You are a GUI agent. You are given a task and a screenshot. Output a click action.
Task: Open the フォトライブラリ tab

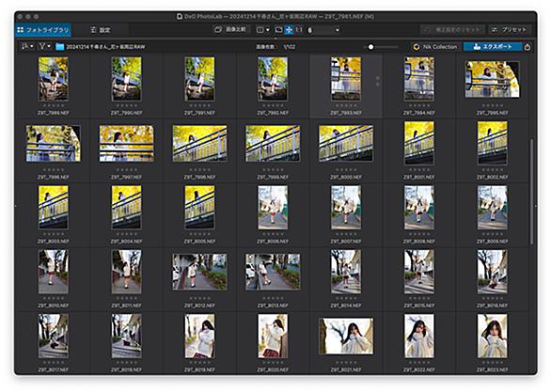tap(43, 30)
